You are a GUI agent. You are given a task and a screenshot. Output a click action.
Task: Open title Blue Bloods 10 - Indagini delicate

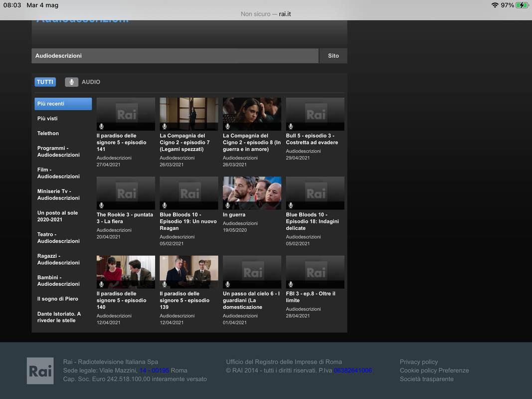pyautogui.click(x=313, y=221)
